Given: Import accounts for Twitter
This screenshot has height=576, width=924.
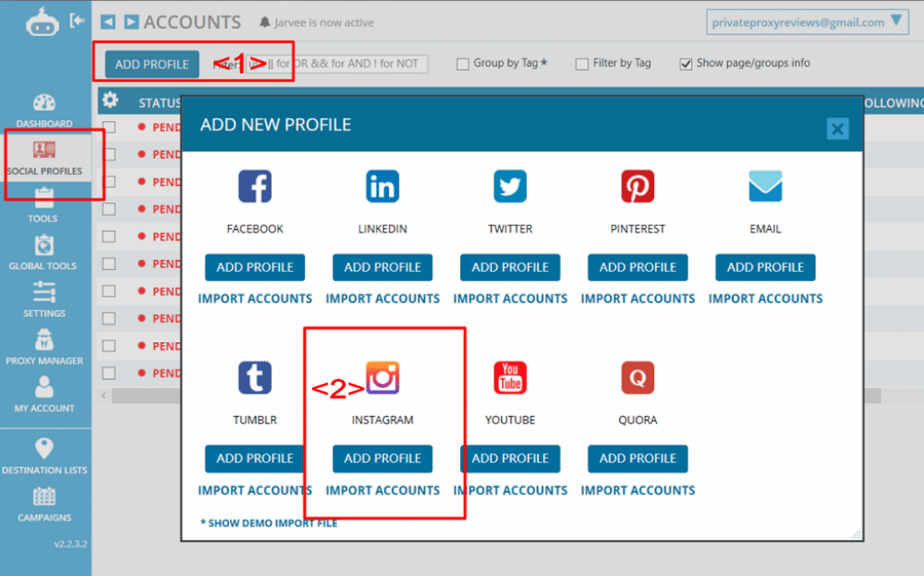Looking at the screenshot, I should click(x=511, y=299).
